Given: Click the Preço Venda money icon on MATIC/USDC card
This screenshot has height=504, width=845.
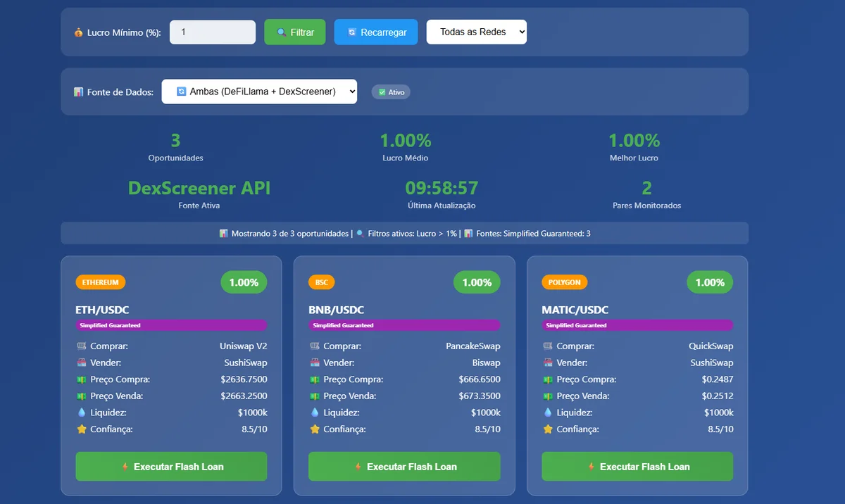Looking at the screenshot, I should click(x=547, y=396).
